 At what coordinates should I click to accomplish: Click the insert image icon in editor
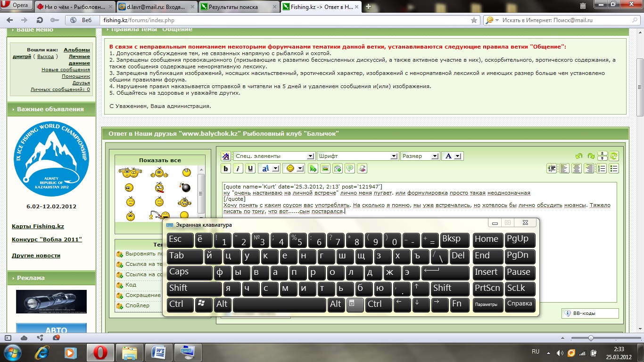325,168
